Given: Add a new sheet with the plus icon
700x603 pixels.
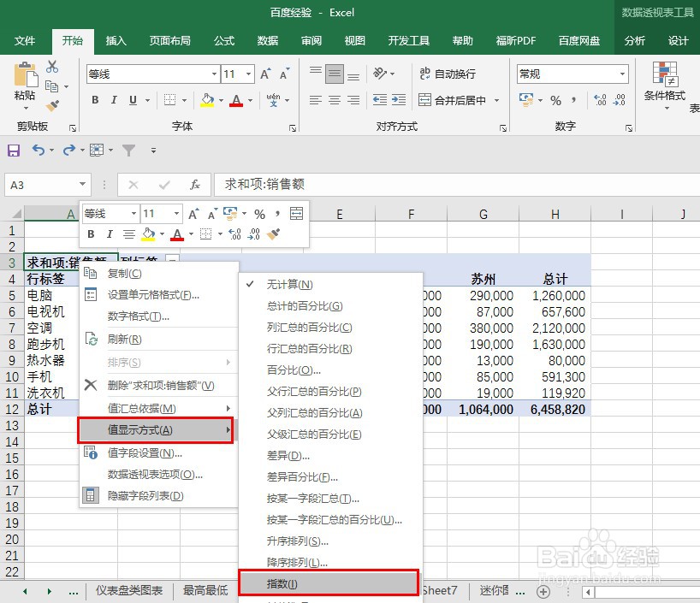Looking at the screenshot, I should [543, 592].
